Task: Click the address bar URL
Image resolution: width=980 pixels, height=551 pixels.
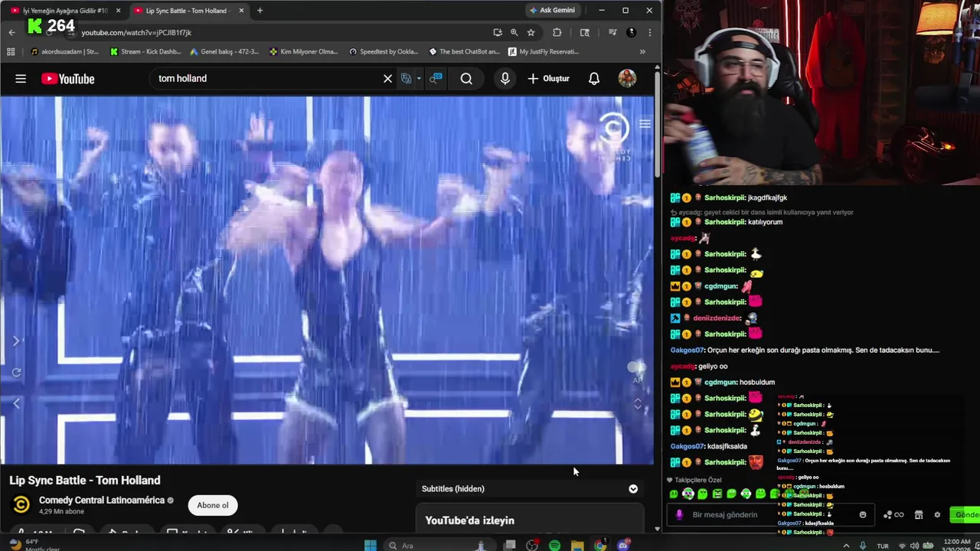Action: 136,32
